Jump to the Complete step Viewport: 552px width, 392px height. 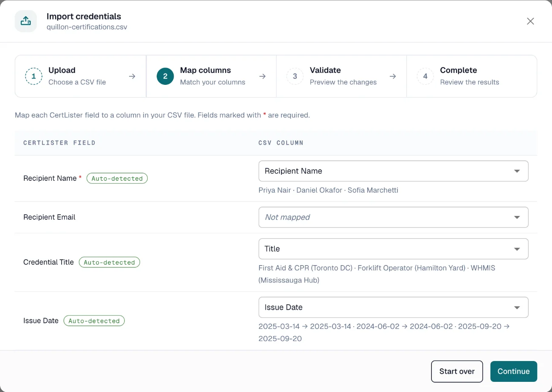point(471,76)
